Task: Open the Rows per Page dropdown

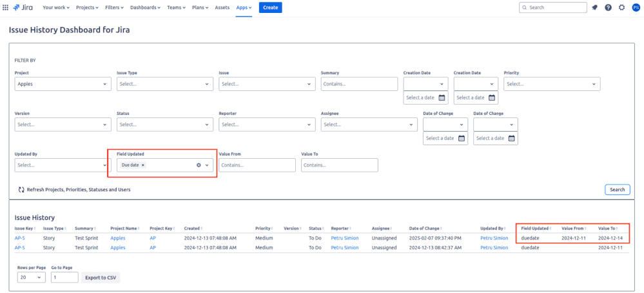Action: pyautogui.click(x=32, y=278)
